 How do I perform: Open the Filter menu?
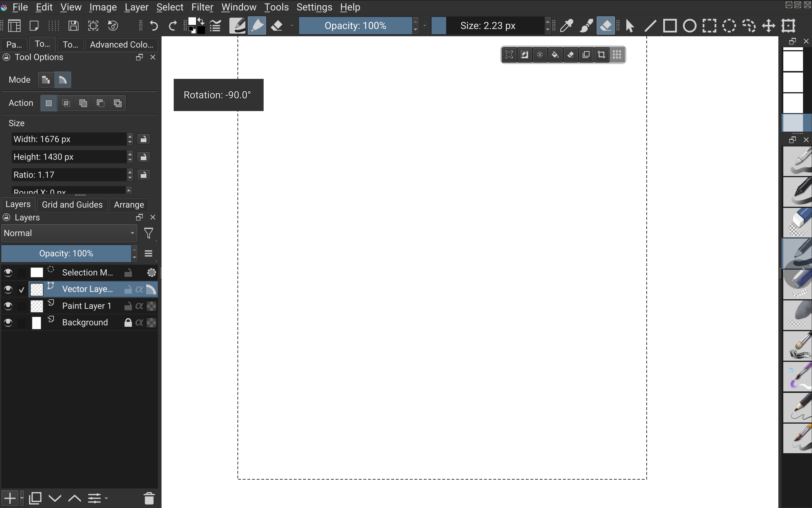point(202,7)
